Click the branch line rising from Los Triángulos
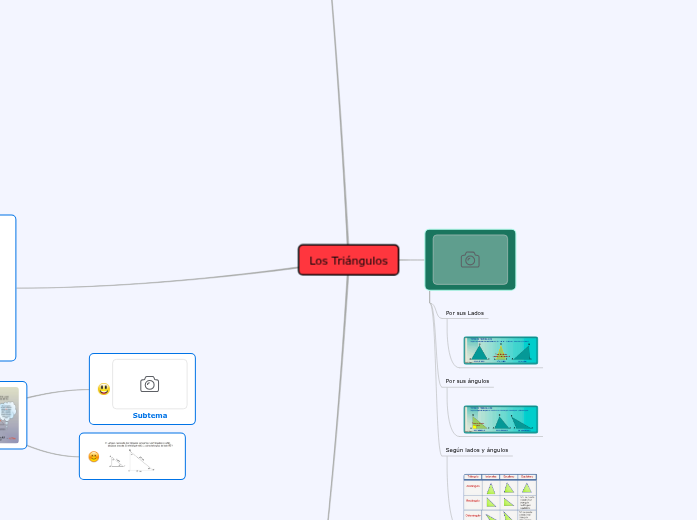The height and width of the screenshot is (520, 697). point(339,120)
